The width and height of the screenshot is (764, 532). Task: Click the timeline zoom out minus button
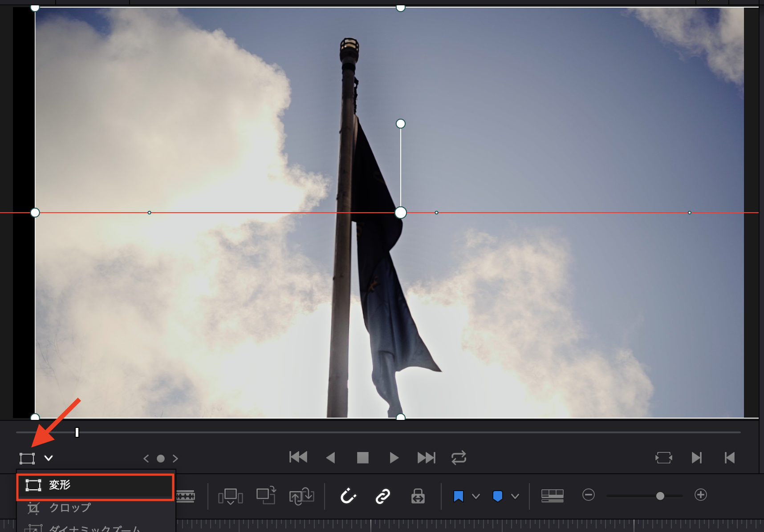pos(589,495)
